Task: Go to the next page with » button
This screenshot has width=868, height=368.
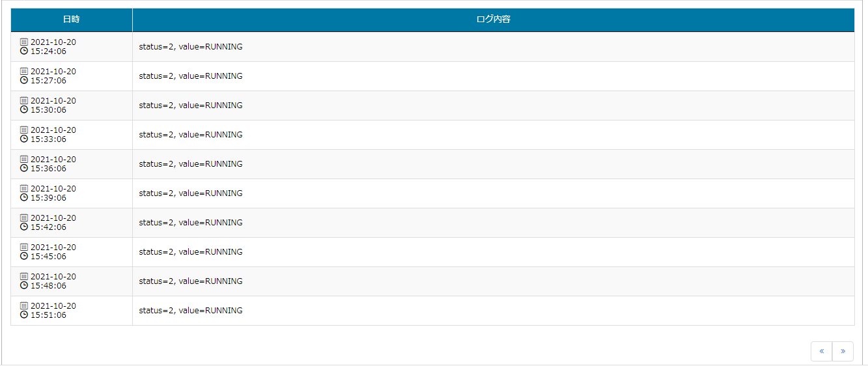Action: [843, 351]
